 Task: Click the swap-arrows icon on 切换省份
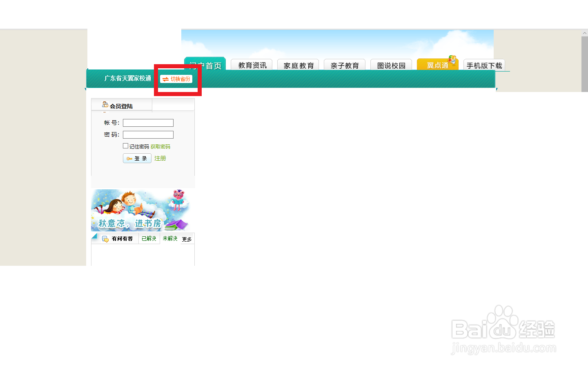(x=165, y=79)
